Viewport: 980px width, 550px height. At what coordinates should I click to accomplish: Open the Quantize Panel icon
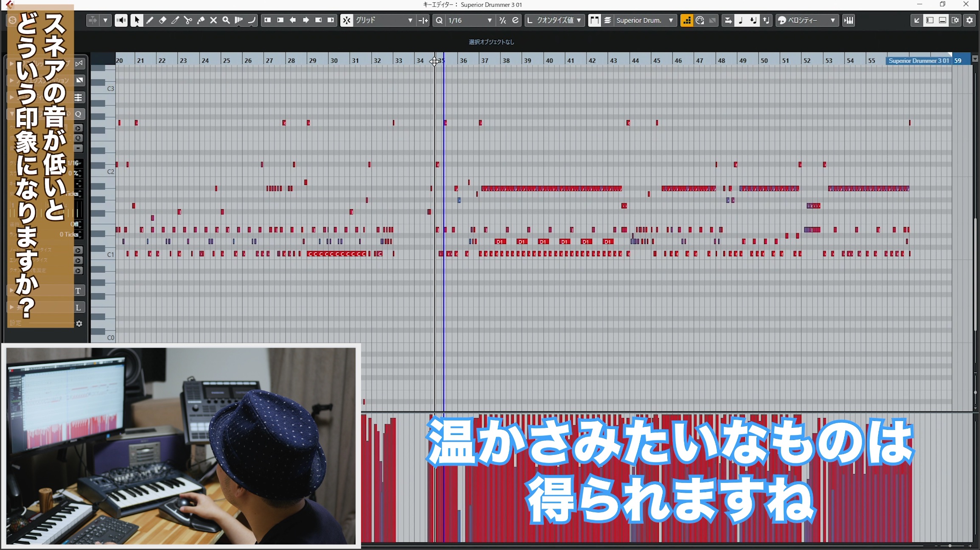click(515, 20)
